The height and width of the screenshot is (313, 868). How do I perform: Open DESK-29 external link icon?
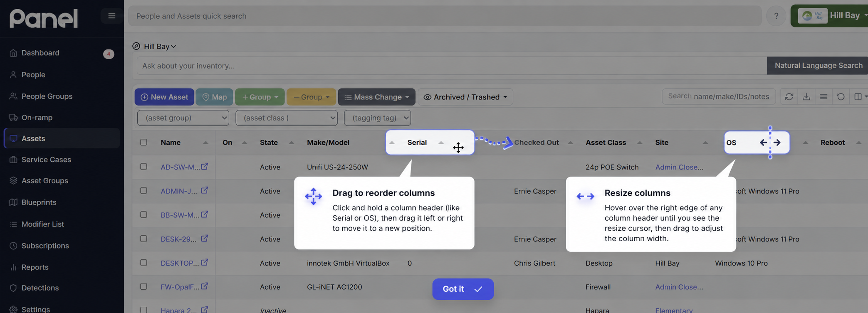(x=205, y=239)
